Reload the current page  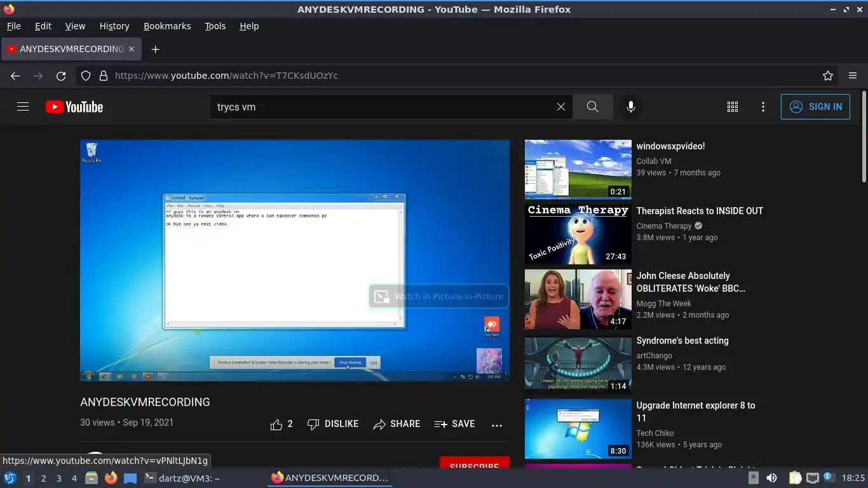pyautogui.click(x=61, y=76)
